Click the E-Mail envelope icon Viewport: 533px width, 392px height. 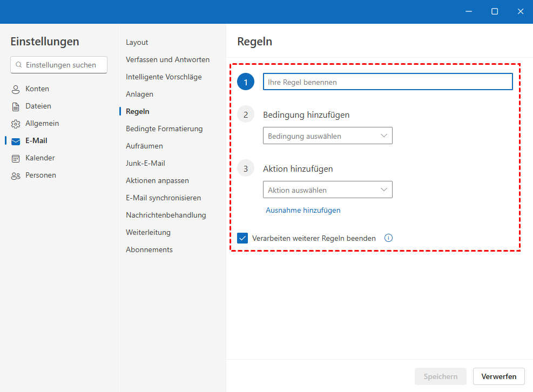coord(16,141)
